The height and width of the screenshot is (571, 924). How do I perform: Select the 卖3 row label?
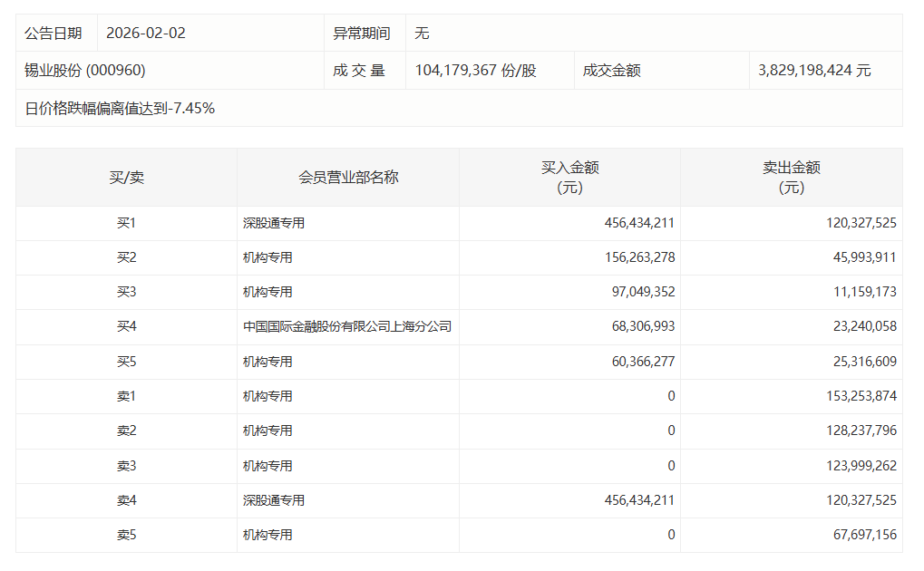126,466
